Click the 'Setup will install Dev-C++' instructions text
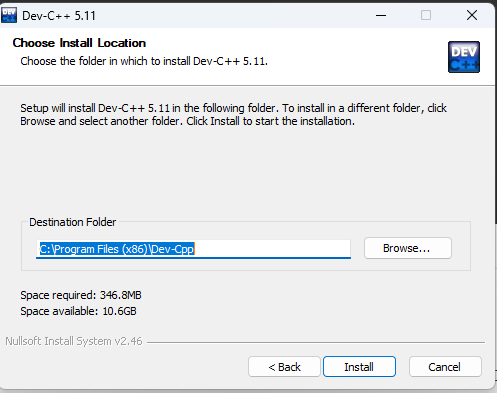This screenshot has height=393, width=497. tap(233, 115)
